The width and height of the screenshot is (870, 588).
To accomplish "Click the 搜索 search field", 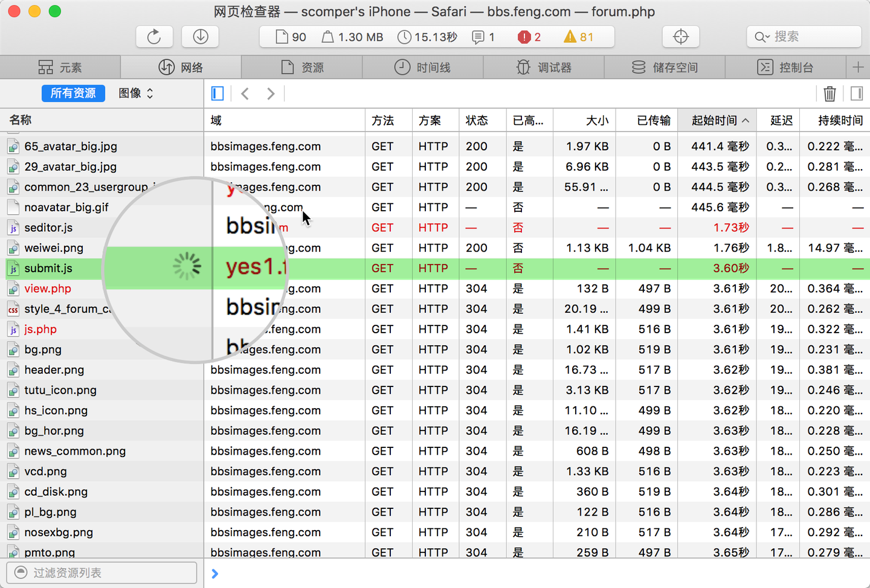I will [804, 37].
